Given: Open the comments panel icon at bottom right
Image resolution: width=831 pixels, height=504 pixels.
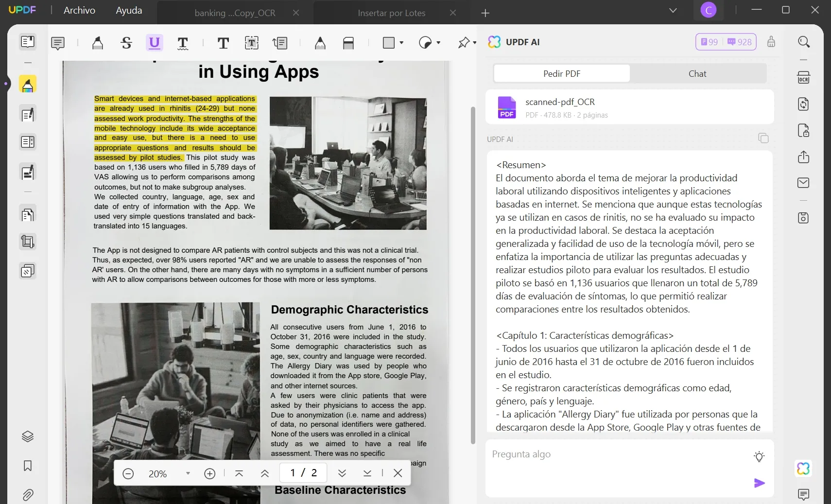Looking at the screenshot, I should [804, 495].
